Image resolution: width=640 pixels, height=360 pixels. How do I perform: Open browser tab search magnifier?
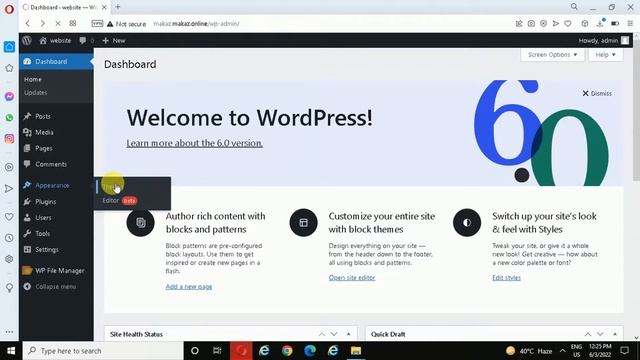coord(574,7)
